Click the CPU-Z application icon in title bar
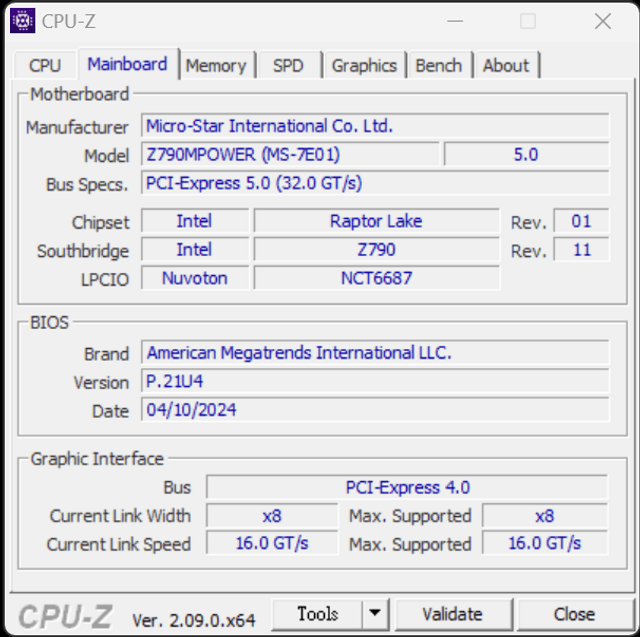Screen dimensions: 640x637 tap(22, 20)
